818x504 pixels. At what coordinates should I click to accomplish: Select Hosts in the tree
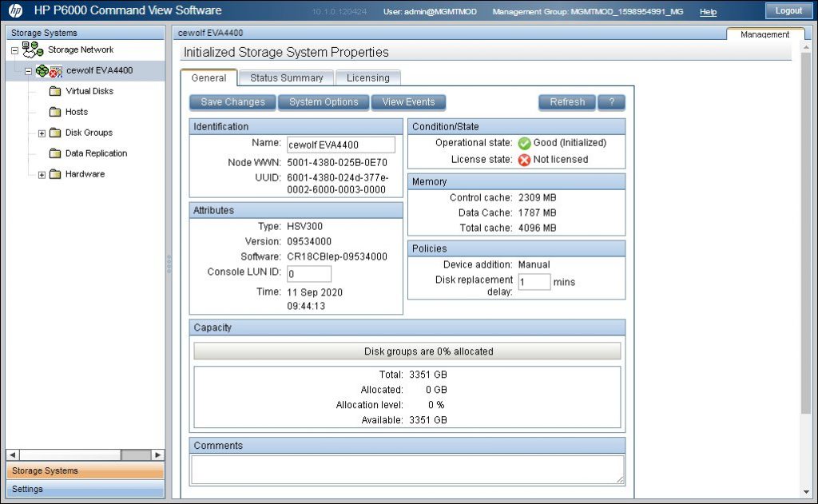(x=77, y=112)
